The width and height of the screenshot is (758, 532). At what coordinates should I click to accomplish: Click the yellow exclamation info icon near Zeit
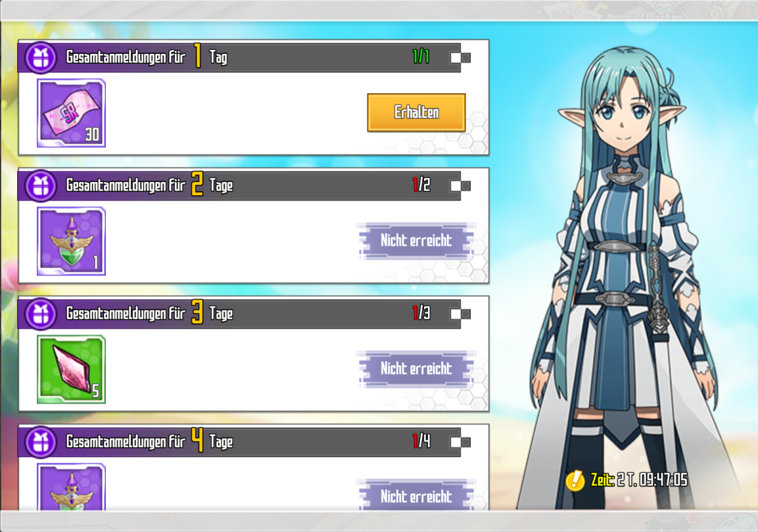(575, 480)
